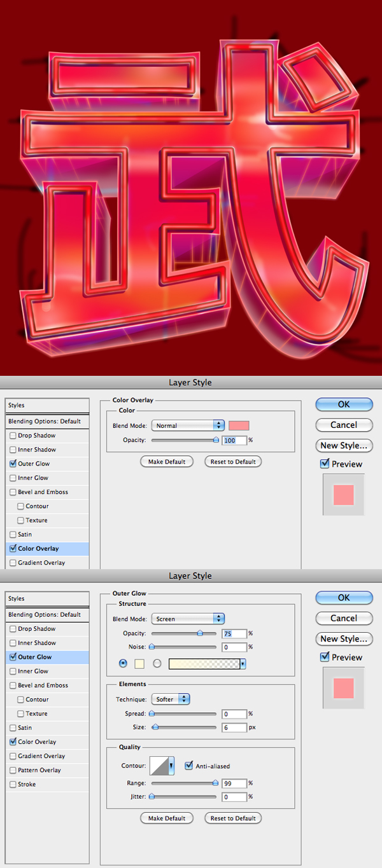Select solid color glow radio button

pos(124,663)
